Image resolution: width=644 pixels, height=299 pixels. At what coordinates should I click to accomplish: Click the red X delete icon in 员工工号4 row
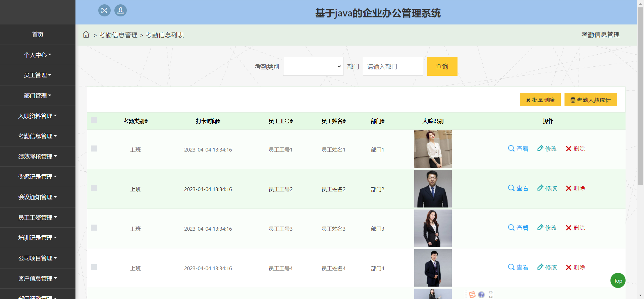[x=569, y=267]
